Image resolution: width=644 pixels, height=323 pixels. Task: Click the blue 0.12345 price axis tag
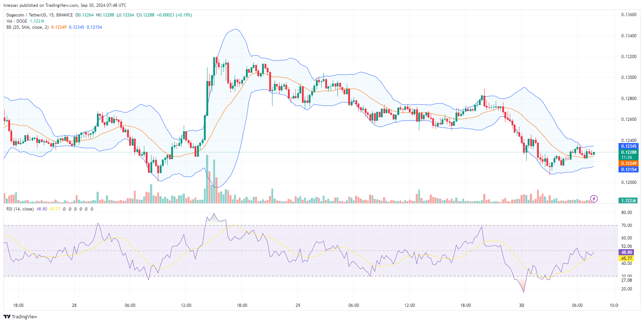pos(628,146)
